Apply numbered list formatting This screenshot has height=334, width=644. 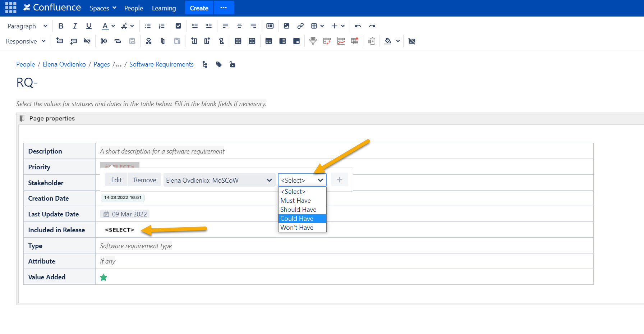pos(161,26)
